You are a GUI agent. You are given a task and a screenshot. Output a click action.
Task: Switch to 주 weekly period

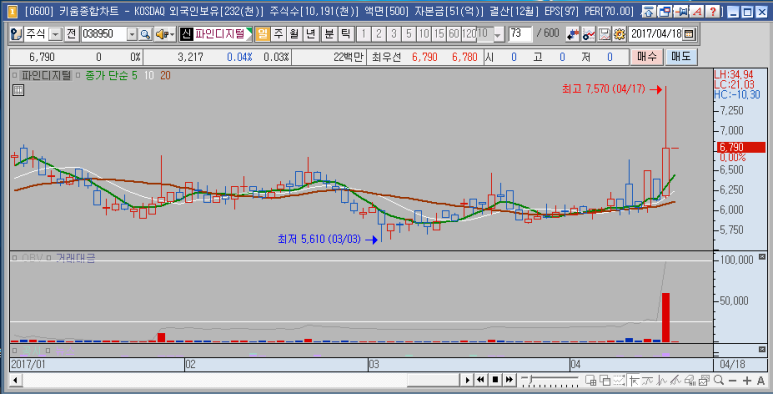pos(278,34)
